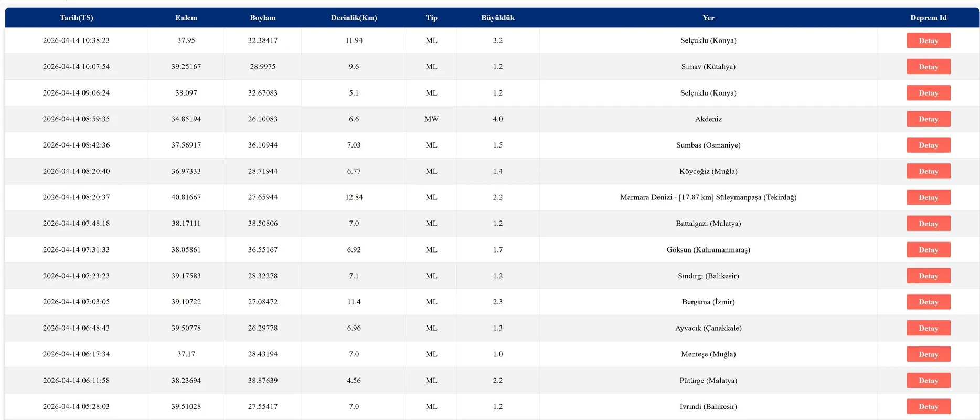
Task: Click Detay for Battalgazi (Malatya) earthquake
Action: click(x=928, y=224)
